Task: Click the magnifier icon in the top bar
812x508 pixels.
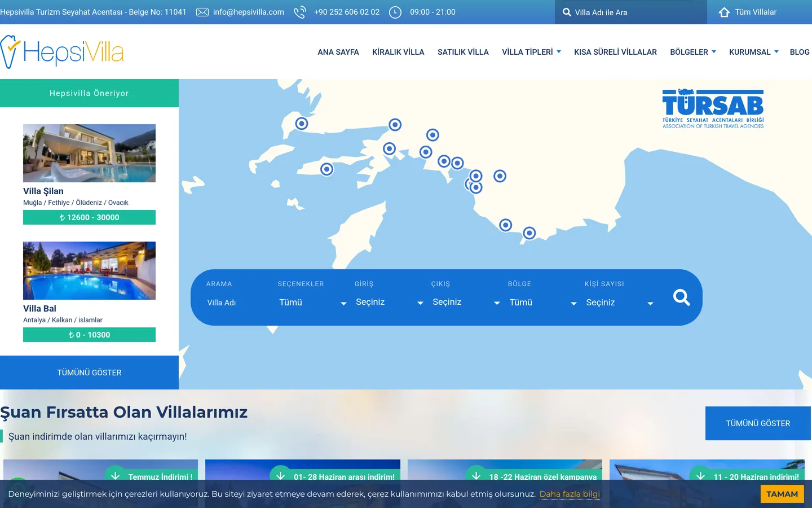Action: tap(567, 12)
